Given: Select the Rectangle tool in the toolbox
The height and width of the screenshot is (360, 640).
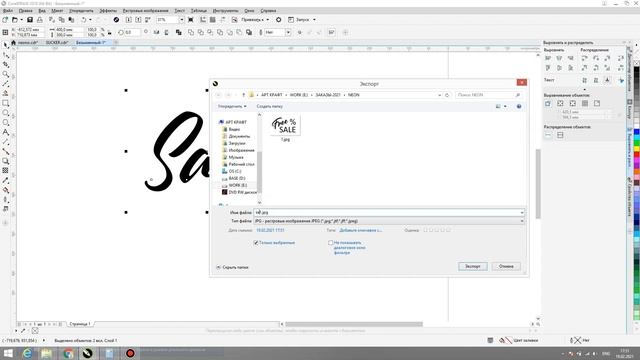Looking at the screenshot, I should pyautogui.click(x=5, y=103).
